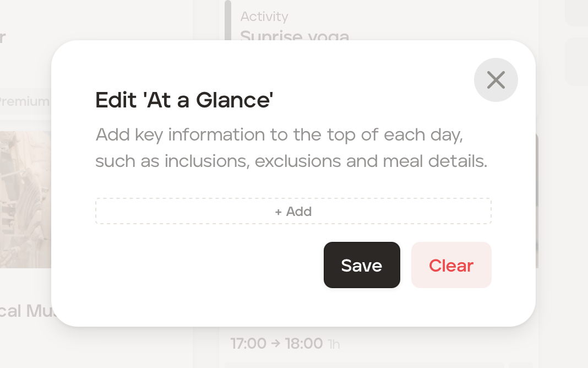Click the 1h duration label
Screen dimensions: 588x368
pyautogui.click(x=334, y=345)
